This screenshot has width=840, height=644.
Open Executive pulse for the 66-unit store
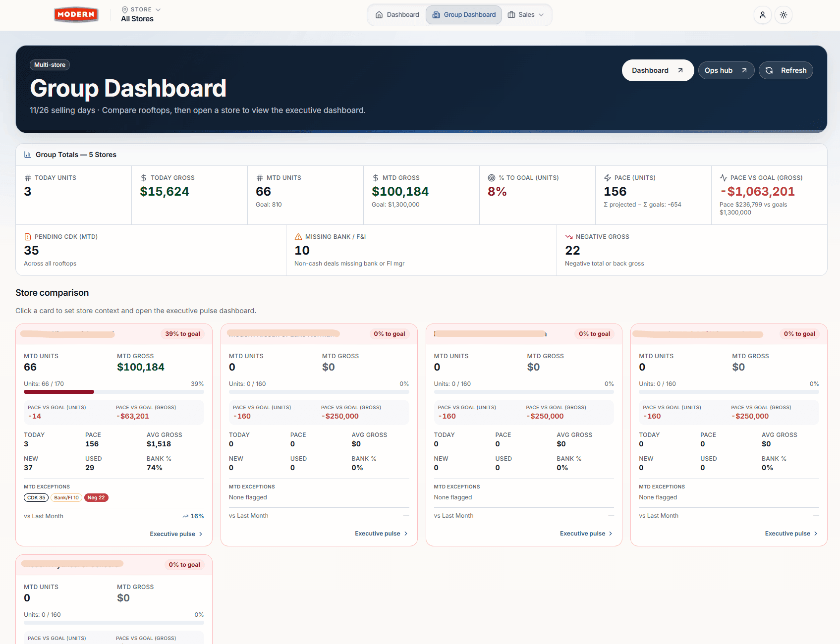[x=176, y=534]
